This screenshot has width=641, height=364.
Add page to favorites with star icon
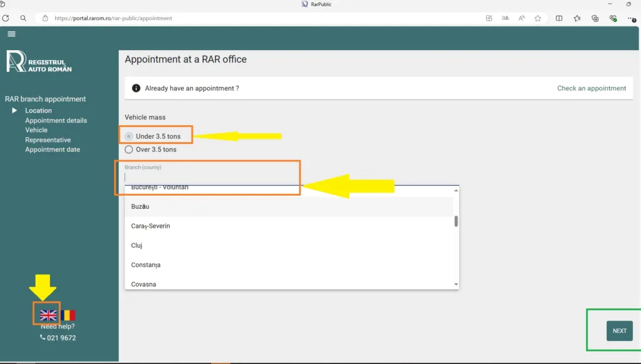coord(538,18)
